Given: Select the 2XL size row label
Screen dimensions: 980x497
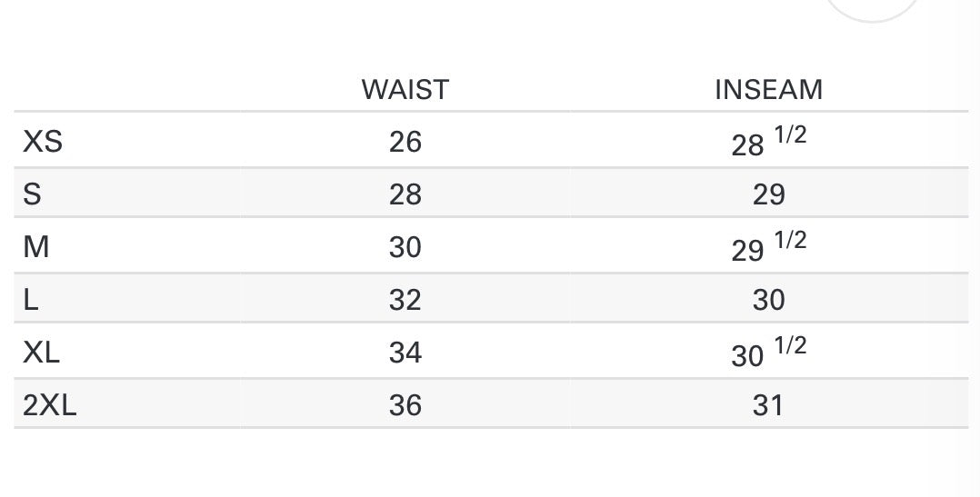Looking at the screenshot, I should tap(50, 404).
